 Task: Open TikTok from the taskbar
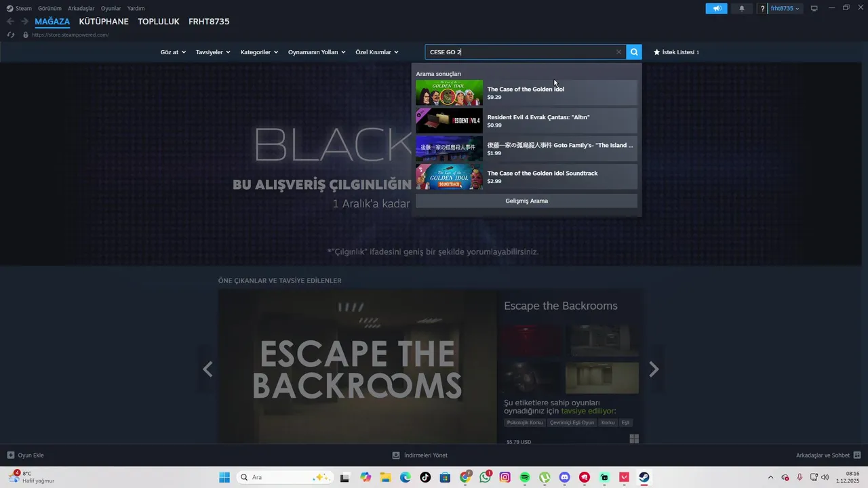[x=425, y=477]
